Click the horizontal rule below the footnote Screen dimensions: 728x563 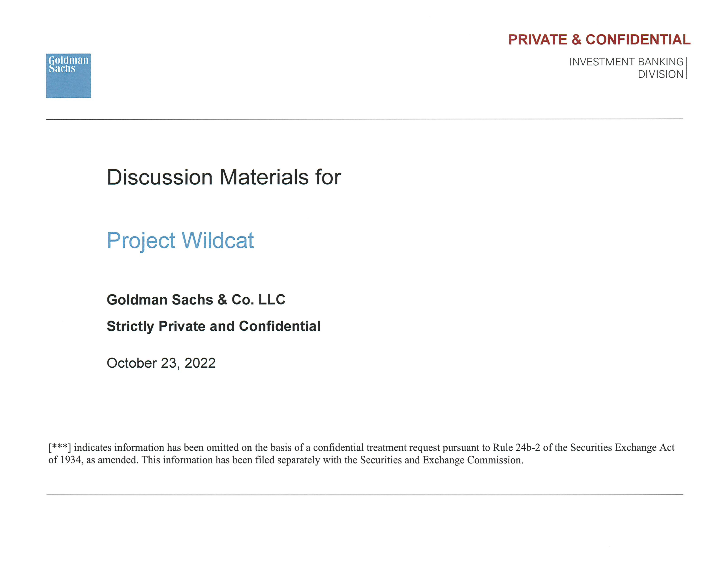tap(364, 495)
